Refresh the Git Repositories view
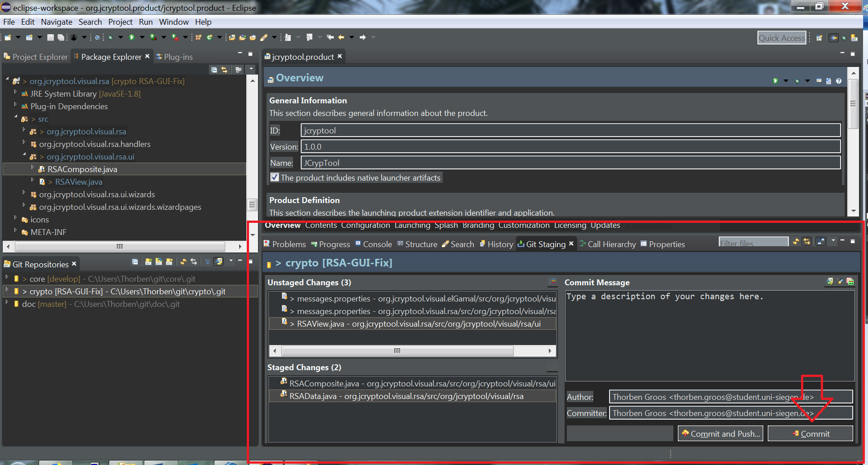868x465 pixels. pyautogui.click(x=183, y=261)
